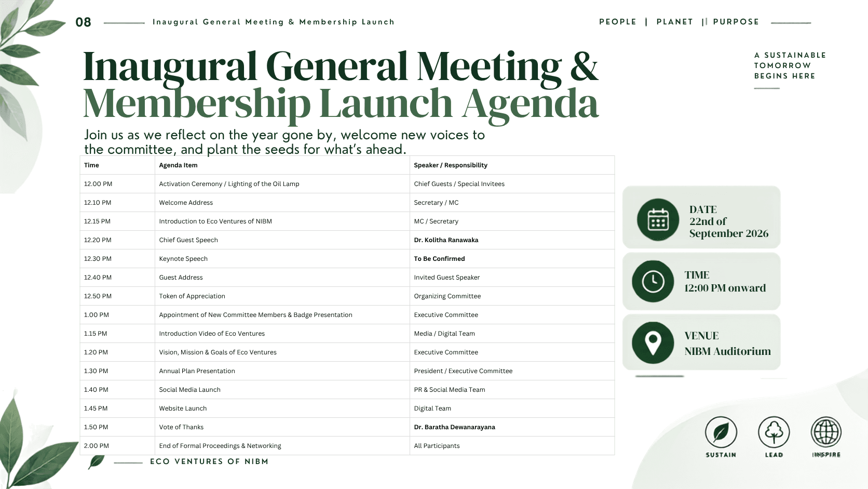
Task: Click the title line "Membership Launch Agenda"
Action: pos(341,103)
